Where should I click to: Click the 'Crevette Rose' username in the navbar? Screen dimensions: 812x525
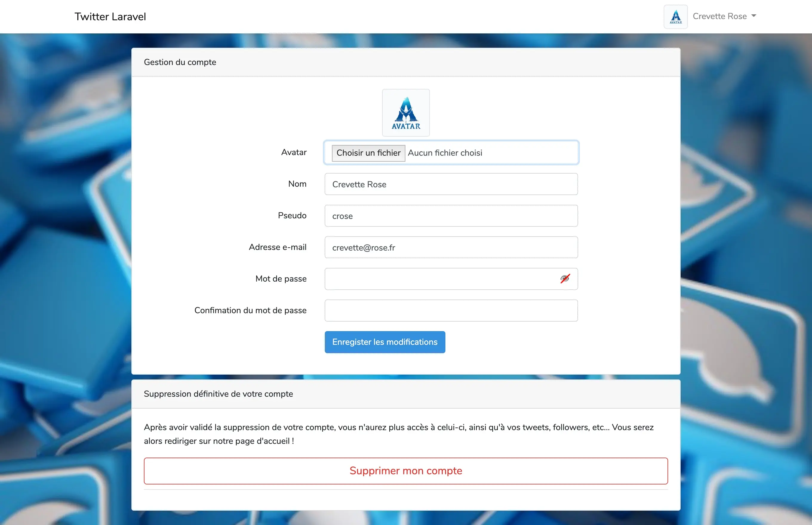coord(720,16)
